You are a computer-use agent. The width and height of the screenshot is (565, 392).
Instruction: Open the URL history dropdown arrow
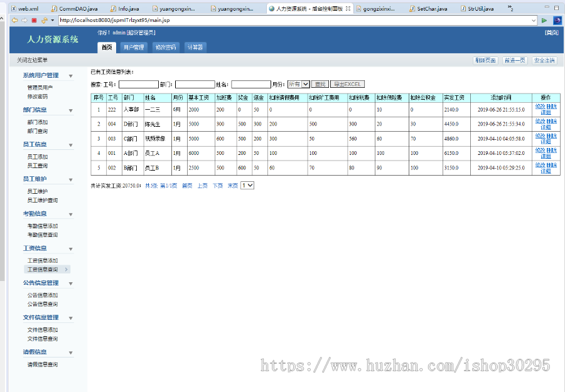coord(534,21)
